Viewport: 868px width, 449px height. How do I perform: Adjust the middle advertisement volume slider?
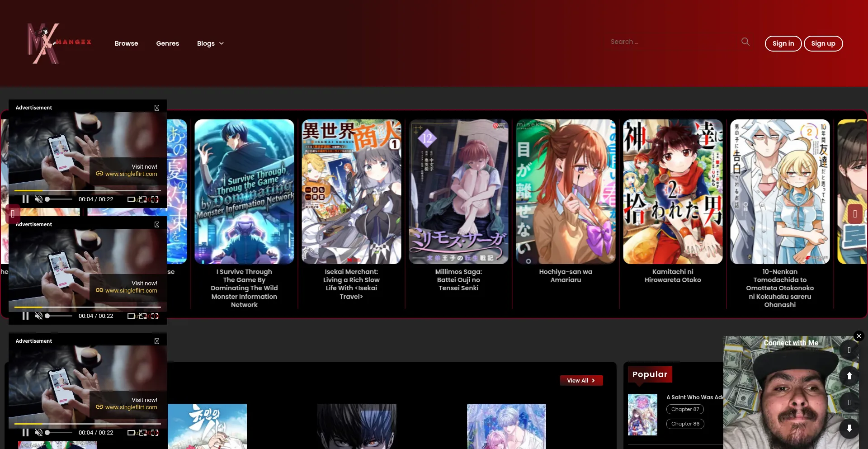[59, 316]
